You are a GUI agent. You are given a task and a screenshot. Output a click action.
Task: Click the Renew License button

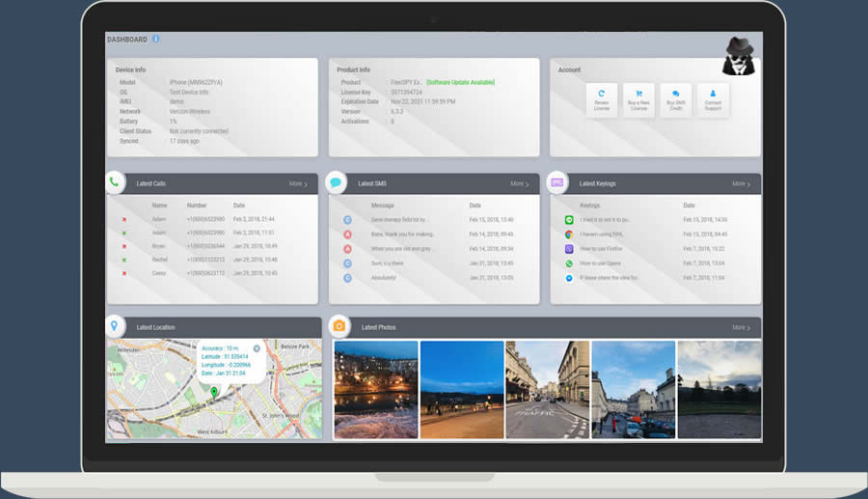(602, 99)
